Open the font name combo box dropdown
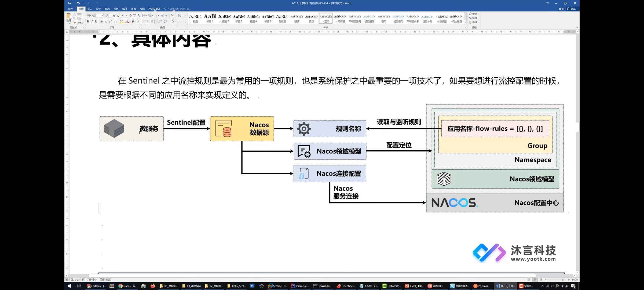 pos(102,15)
